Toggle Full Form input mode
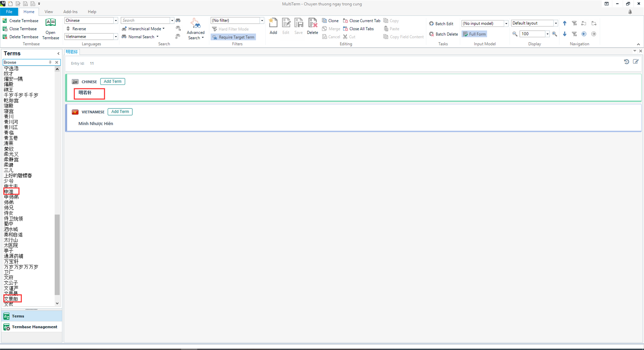 pyautogui.click(x=474, y=34)
